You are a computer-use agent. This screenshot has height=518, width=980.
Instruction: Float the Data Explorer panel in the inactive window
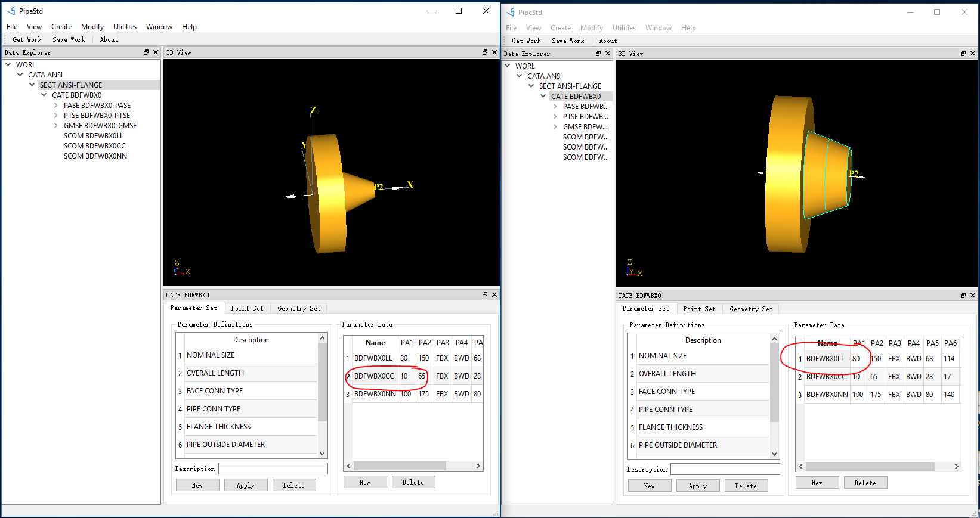point(598,54)
